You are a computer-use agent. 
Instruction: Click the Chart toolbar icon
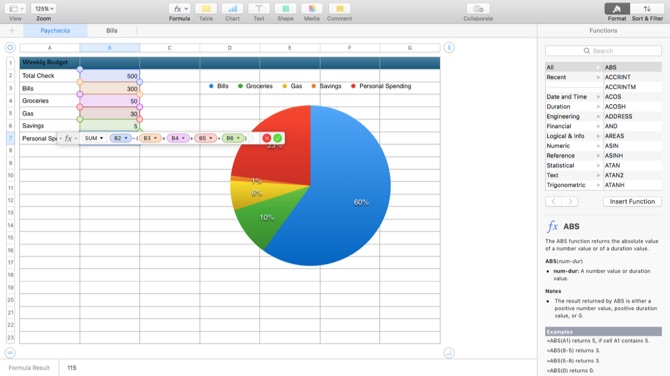pyautogui.click(x=232, y=9)
